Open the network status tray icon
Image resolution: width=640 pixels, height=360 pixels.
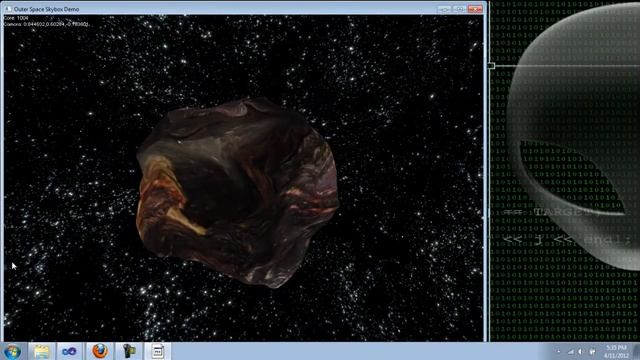(x=571, y=351)
